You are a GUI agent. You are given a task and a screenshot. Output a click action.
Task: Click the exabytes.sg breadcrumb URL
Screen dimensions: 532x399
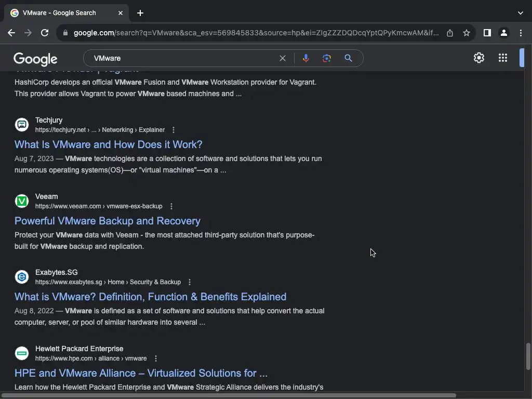tap(108, 282)
